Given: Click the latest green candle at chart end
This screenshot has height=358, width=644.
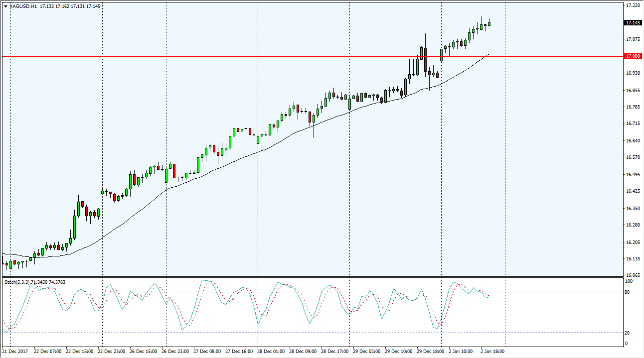Looking at the screenshot, I should coord(489,23).
